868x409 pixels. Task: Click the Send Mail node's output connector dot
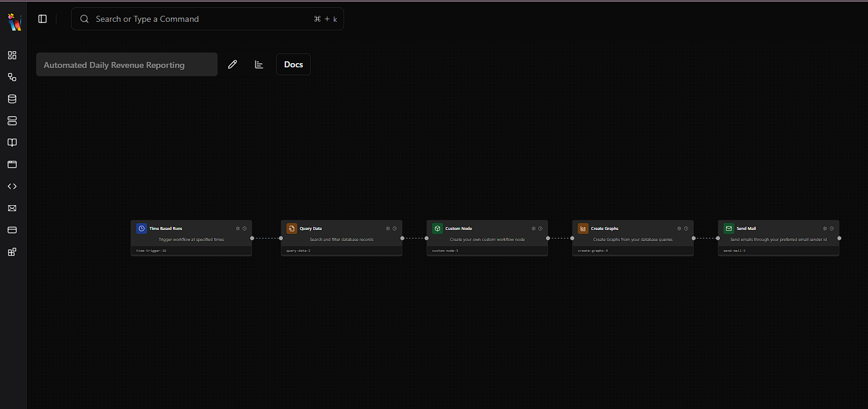click(x=839, y=238)
